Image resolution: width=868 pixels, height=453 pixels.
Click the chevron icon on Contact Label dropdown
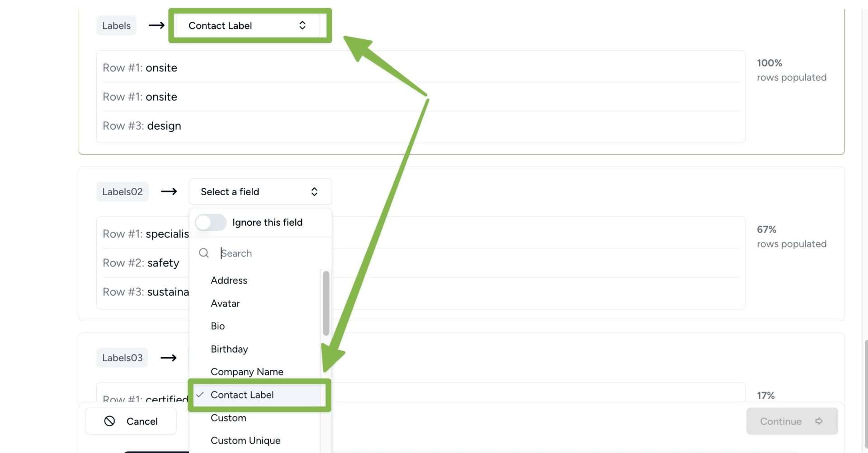click(302, 25)
